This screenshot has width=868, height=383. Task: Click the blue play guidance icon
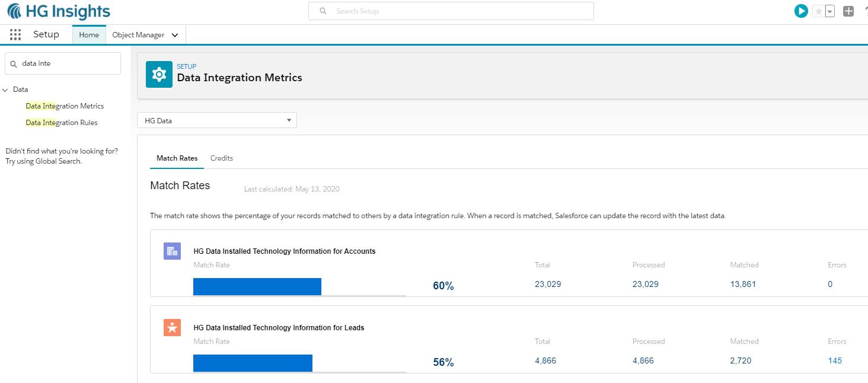tap(801, 11)
